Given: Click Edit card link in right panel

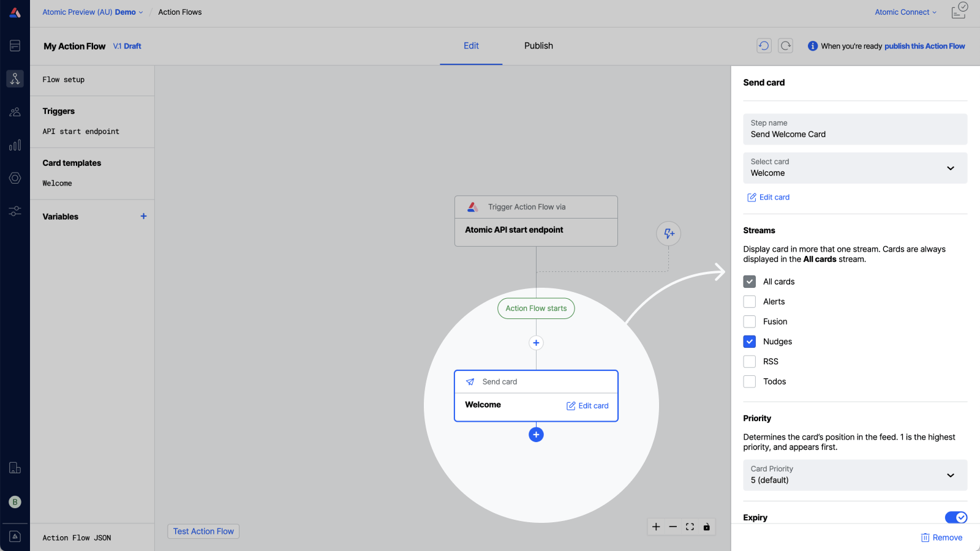Looking at the screenshot, I should point(768,197).
